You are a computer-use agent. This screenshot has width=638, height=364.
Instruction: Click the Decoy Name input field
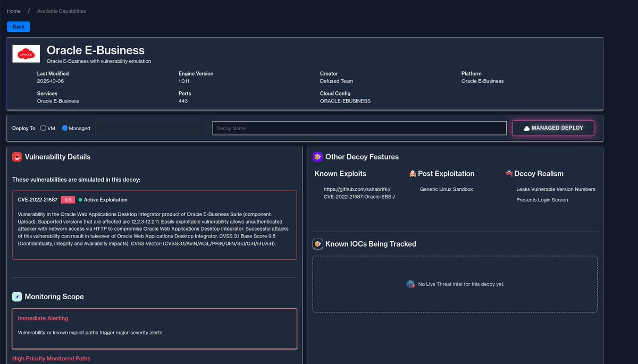pyautogui.click(x=359, y=128)
